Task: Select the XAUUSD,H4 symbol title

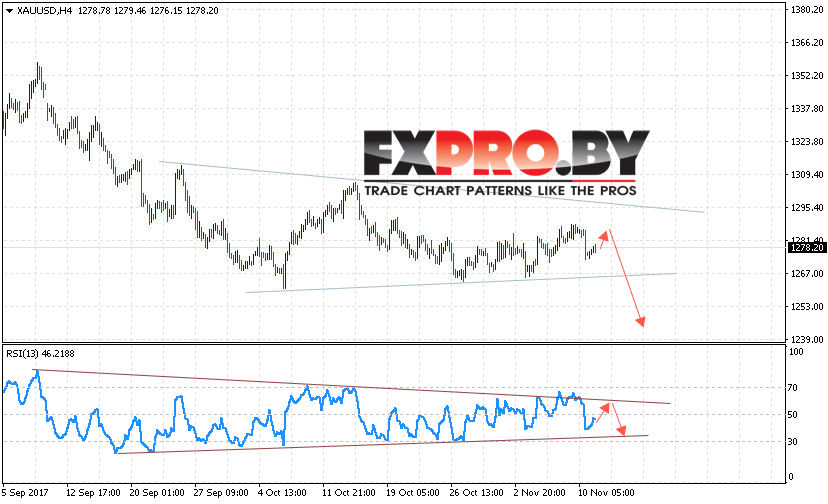Action: coord(44,11)
